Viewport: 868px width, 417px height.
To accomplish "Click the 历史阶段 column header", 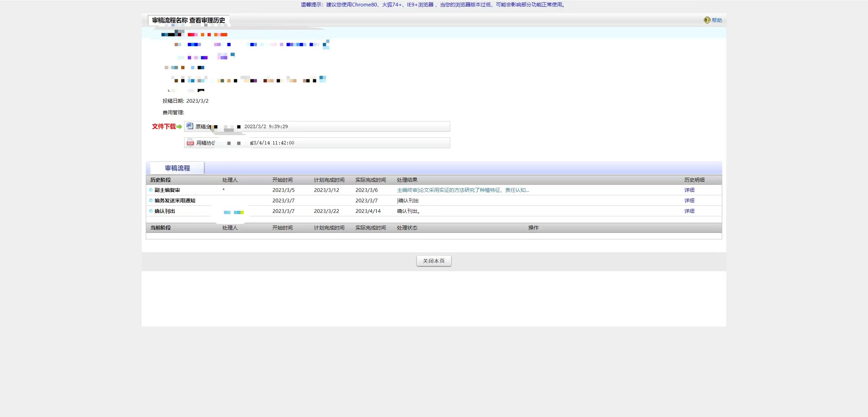I will coord(160,180).
